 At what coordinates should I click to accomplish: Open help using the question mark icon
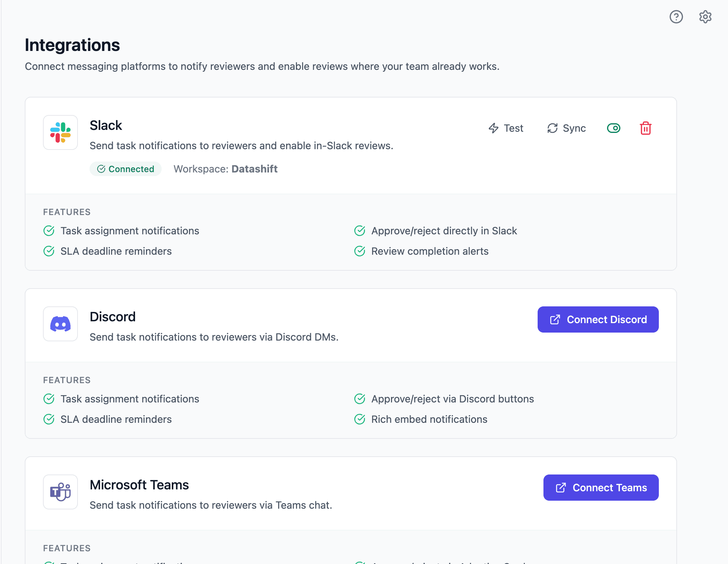[676, 17]
